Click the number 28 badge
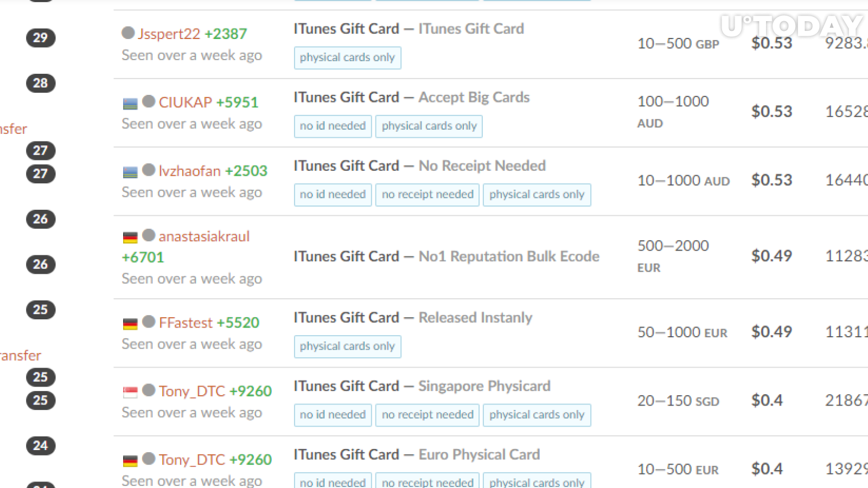 pyautogui.click(x=41, y=83)
